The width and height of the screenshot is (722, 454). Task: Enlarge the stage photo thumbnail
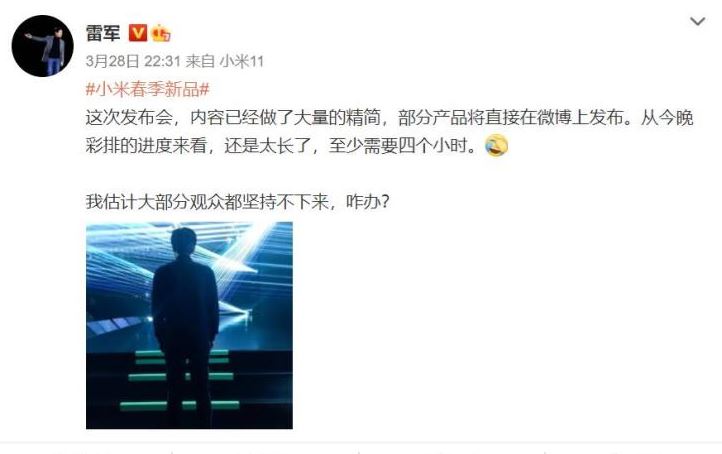189,325
